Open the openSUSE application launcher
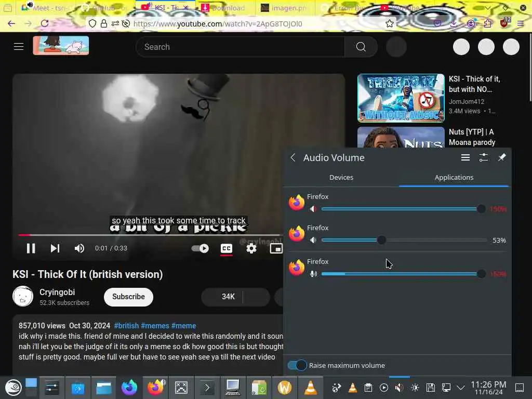This screenshot has width=532, height=399. [x=13, y=388]
